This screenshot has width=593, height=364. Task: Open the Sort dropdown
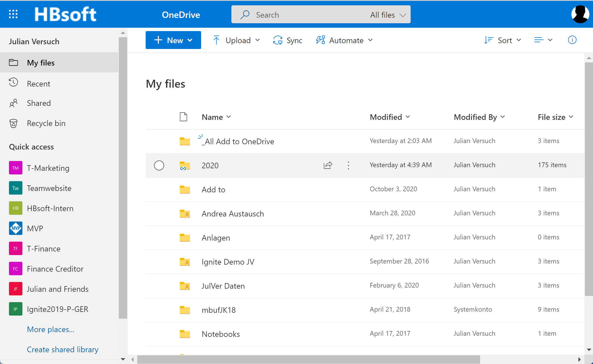[503, 40]
